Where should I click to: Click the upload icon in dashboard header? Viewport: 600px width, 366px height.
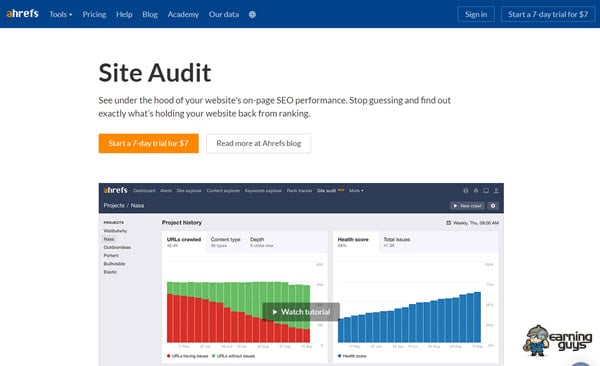[496, 190]
